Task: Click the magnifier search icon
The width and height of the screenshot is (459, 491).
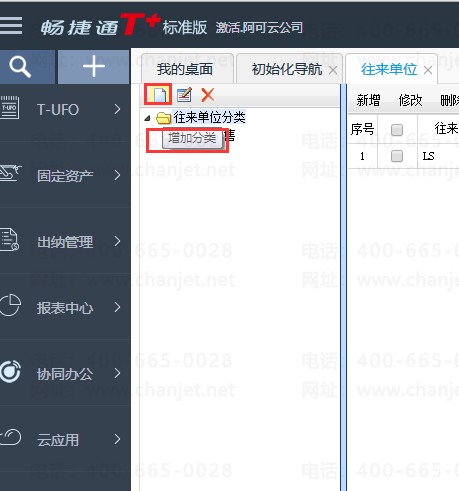Action: click(x=20, y=67)
